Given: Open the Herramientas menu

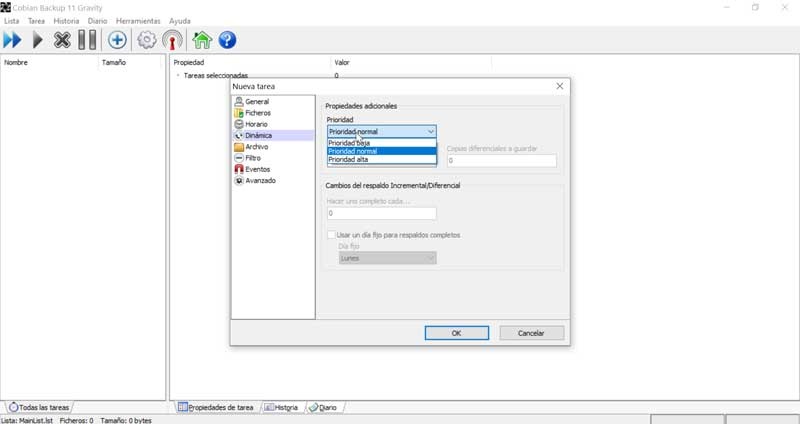Looking at the screenshot, I should [x=138, y=21].
